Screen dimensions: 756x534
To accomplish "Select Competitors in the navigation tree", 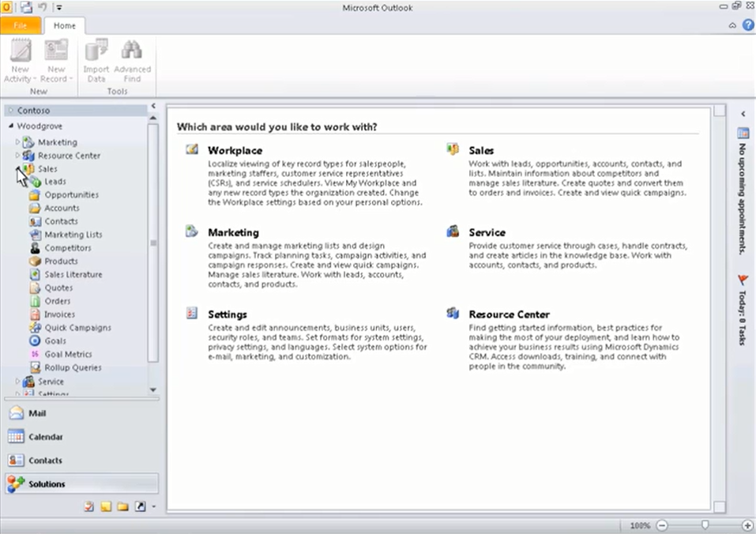I will coord(67,248).
